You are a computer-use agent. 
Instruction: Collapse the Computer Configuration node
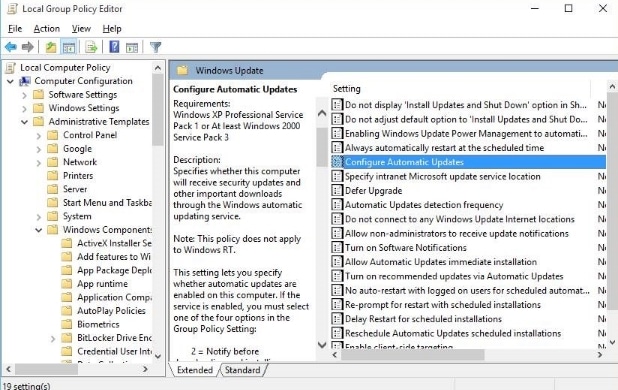point(10,81)
